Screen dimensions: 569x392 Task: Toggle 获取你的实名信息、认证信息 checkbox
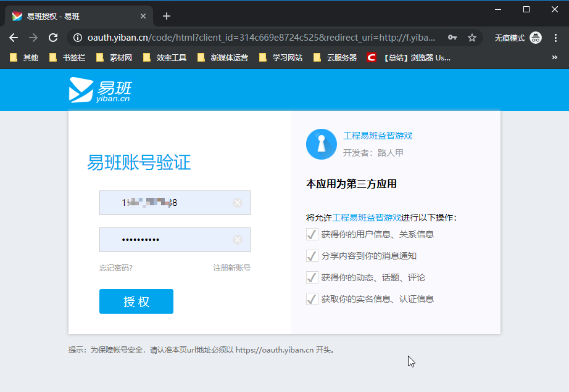(312, 299)
